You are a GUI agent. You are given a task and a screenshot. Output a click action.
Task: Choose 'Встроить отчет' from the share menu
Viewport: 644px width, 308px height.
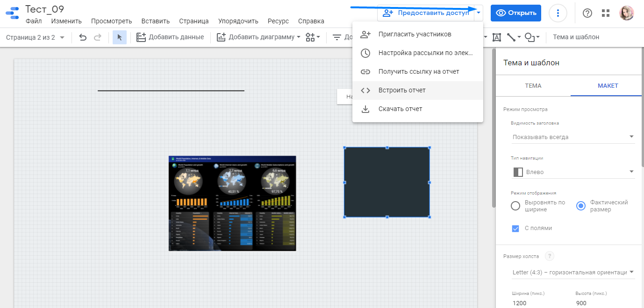pos(402,90)
